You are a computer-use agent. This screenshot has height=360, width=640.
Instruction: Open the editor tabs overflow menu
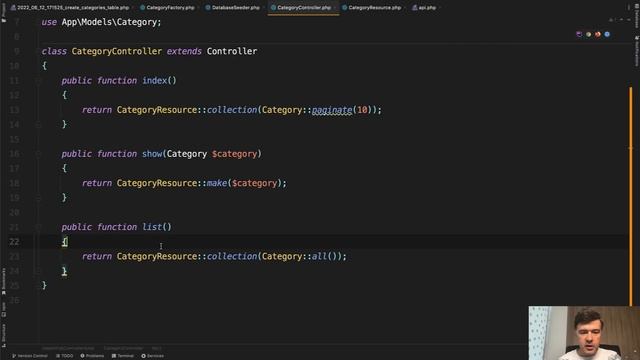click(629, 7)
